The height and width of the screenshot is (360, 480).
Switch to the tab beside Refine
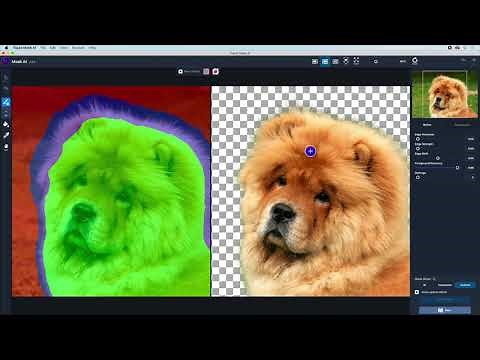(463, 125)
